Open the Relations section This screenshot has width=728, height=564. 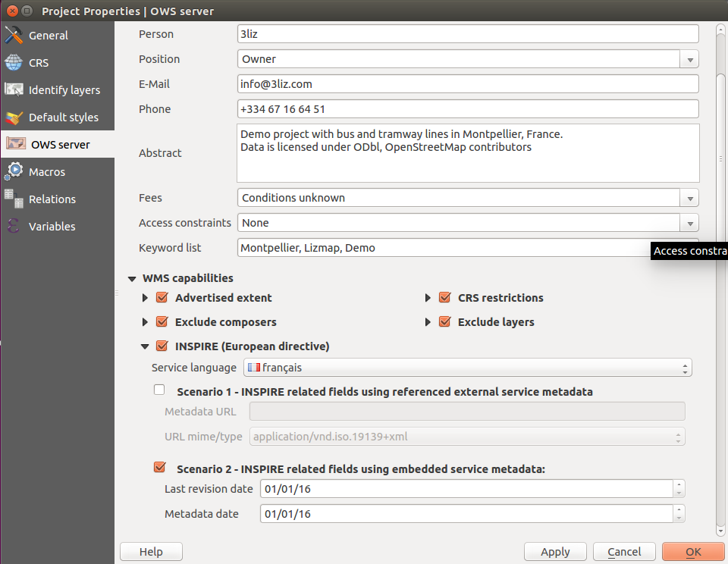click(58, 199)
